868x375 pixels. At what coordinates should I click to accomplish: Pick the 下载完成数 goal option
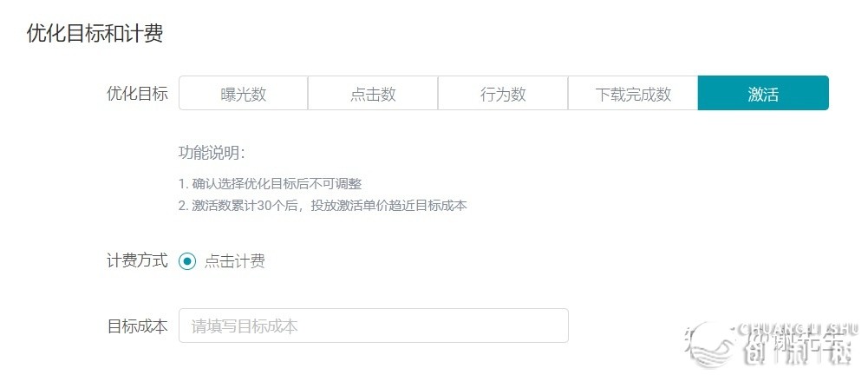tap(633, 94)
